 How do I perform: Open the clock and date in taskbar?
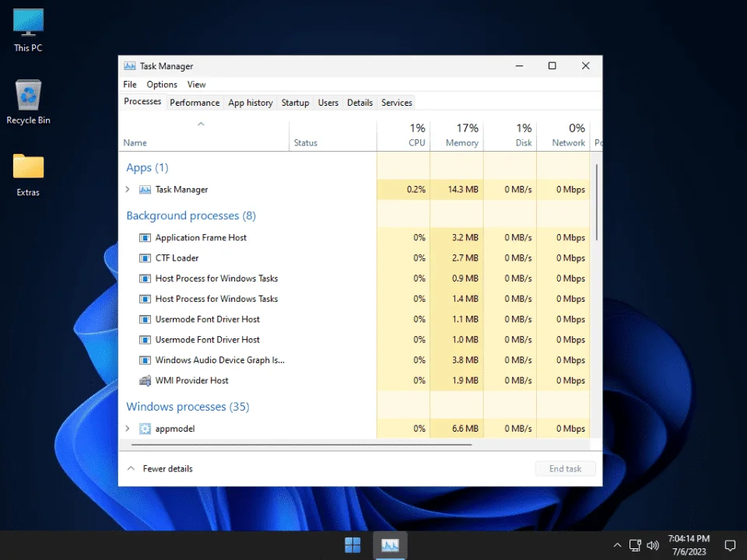[x=689, y=545]
